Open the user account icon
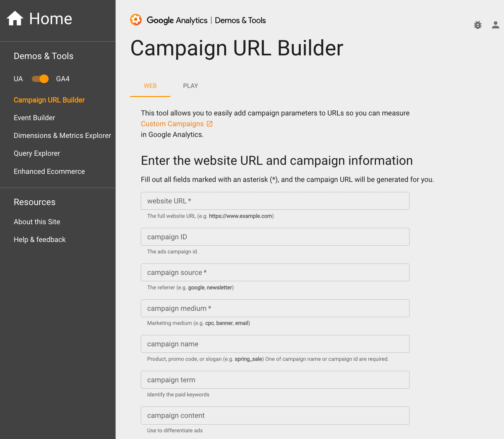The width and height of the screenshot is (504, 439). click(x=495, y=25)
